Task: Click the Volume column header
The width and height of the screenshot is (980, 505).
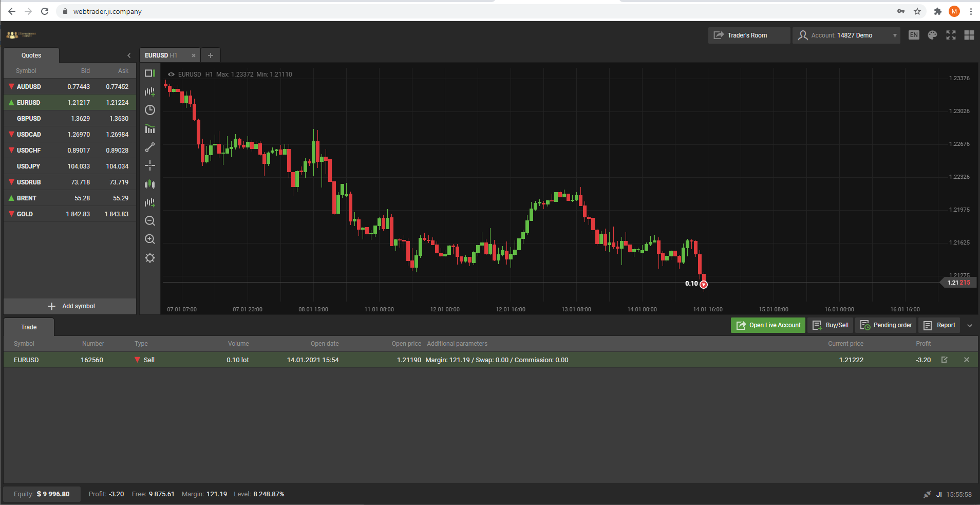Action: click(x=238, y=344)
